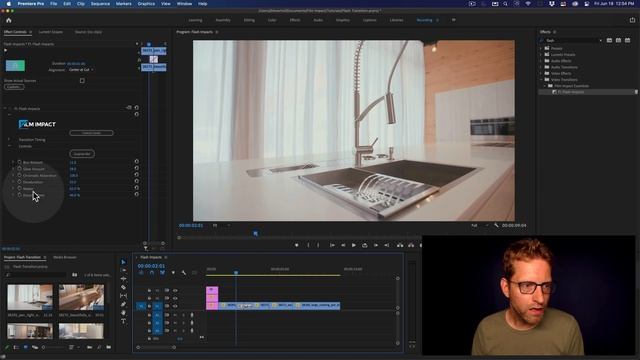Toggle Blur Amount stopwatch animation
The width and height of the screenshot is (640, 360).
coord(19,162)
